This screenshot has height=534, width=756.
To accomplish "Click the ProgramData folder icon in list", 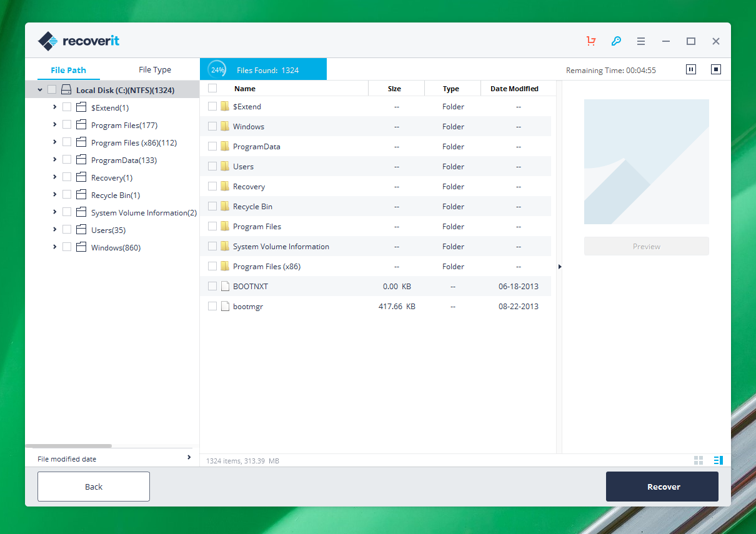I will 225,146.
